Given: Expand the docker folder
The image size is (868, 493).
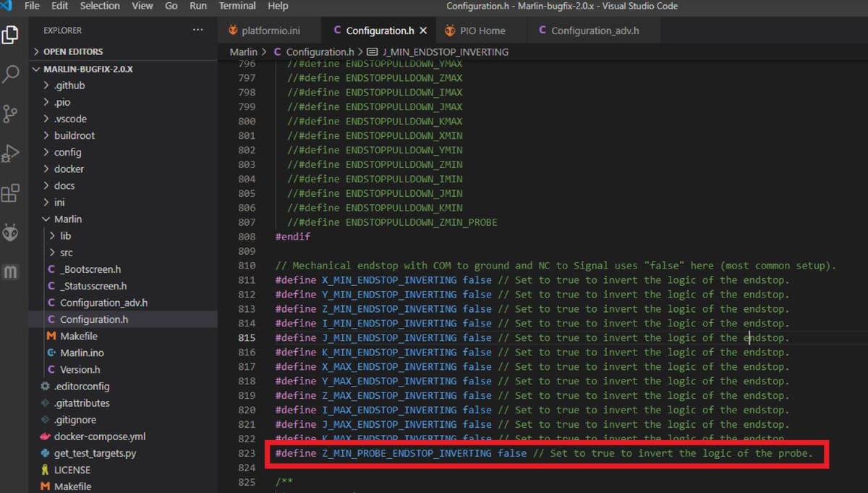Looking at the screenshot, I should [123, 169].
